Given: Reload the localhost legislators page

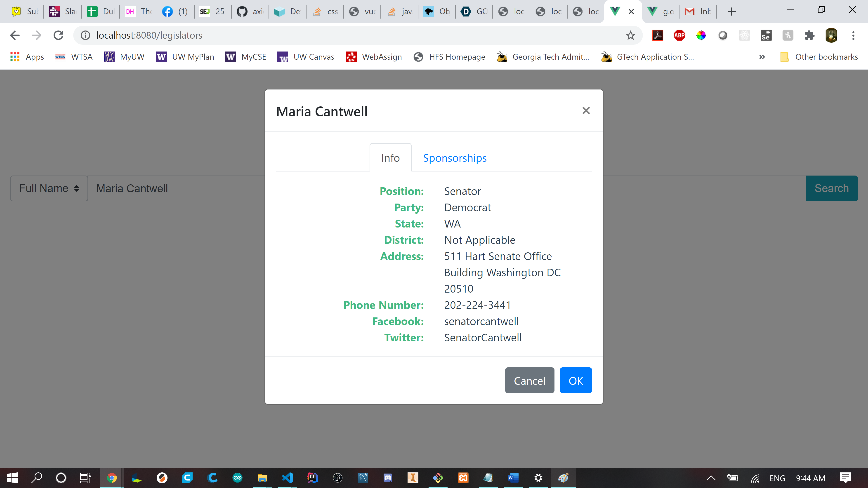Looking at the screenshot, I should tap(58, 35).
